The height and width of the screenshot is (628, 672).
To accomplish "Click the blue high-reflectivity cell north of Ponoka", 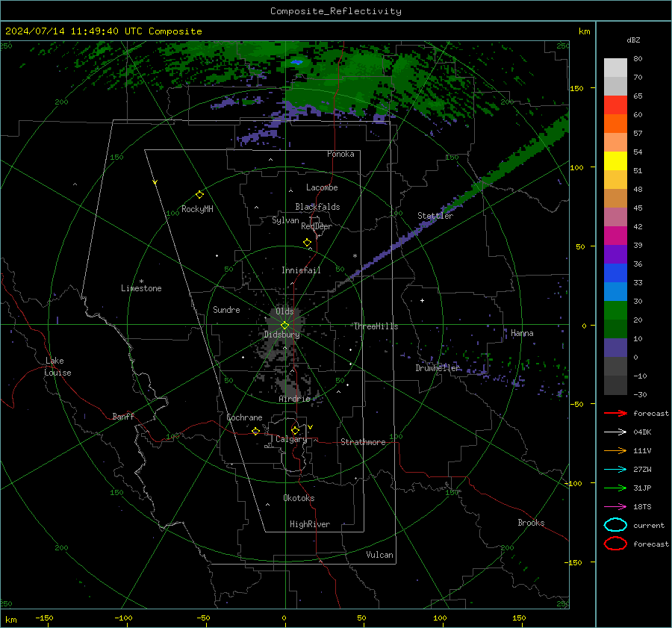I will (296, 62).
